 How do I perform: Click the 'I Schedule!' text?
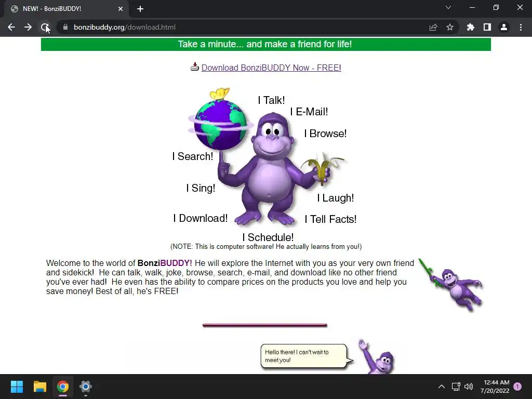point(268,237)
